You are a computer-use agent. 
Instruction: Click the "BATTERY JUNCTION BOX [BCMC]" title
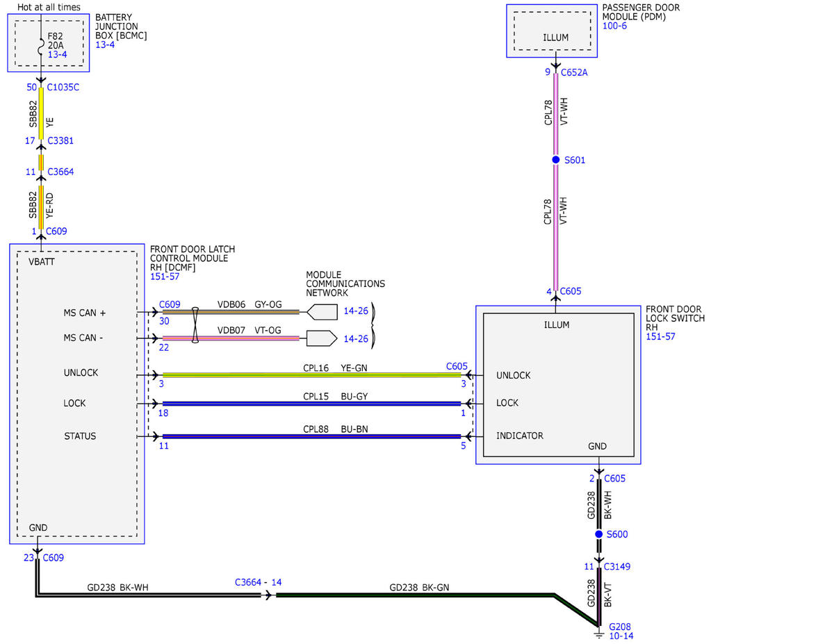click(x=121, y=26)
